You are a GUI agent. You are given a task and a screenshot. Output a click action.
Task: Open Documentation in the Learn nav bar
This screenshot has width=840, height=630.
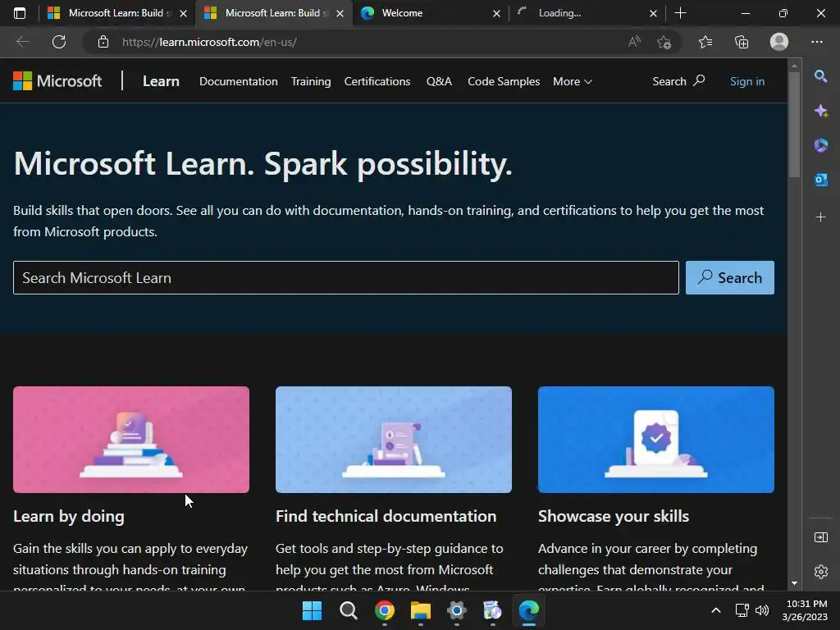[x=239, y=81]
